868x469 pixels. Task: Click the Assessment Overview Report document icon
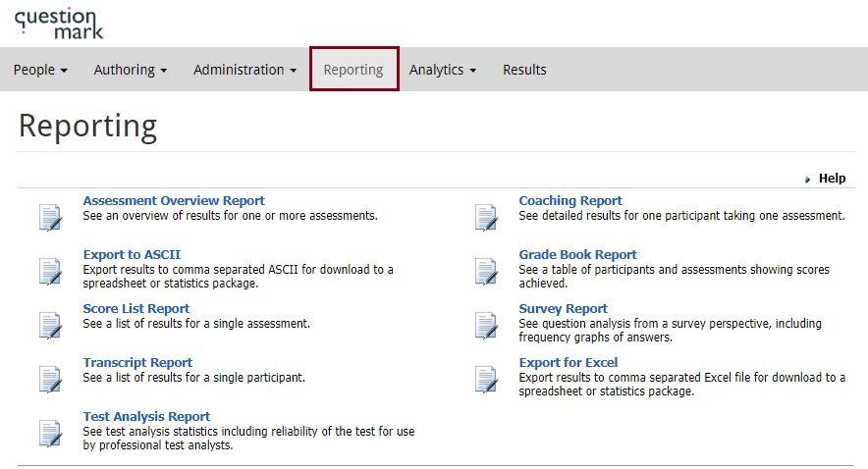click(50, 217)
